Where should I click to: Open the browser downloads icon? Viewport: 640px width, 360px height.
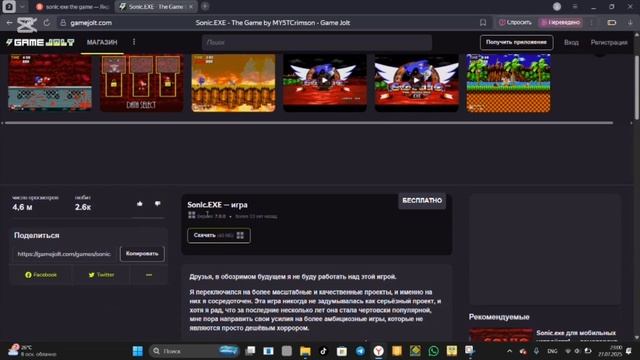pos(631,23)
